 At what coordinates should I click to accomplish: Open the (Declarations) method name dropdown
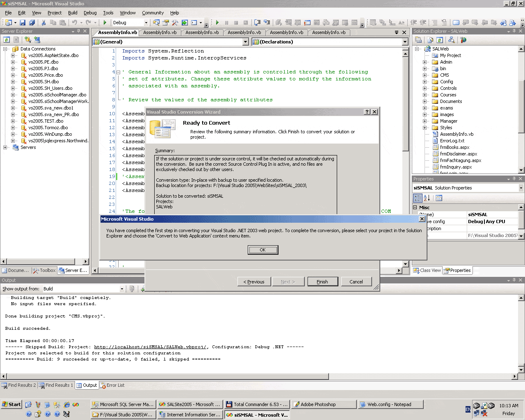pos(405,42)
